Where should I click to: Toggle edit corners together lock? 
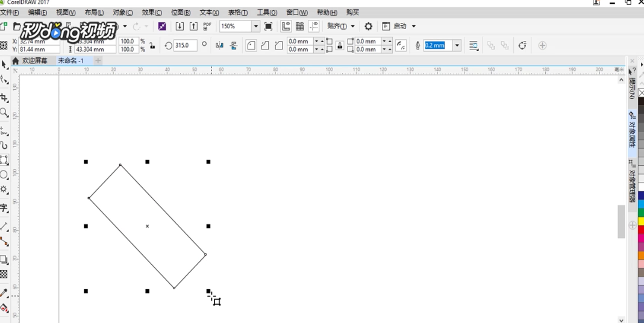tap(340, 45)
